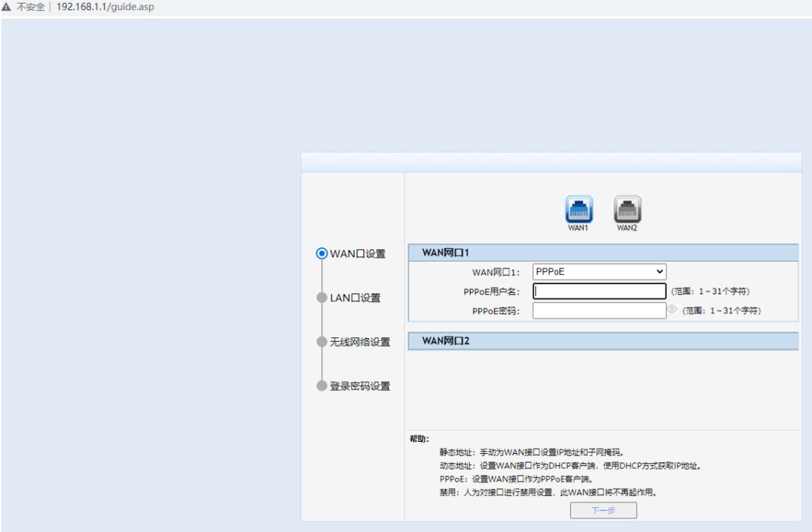Click the WAN网口2 section header
The height and width of the screenshot is (532, 812).
click(603, 341)
